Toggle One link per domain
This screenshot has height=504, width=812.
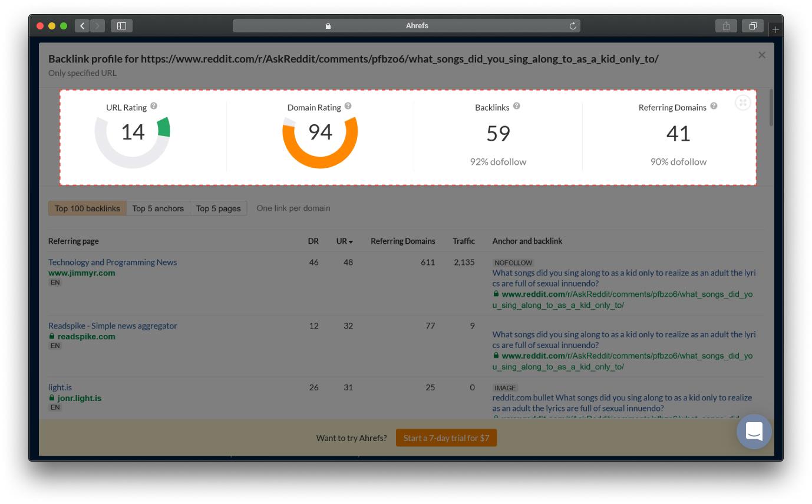(x=293, y=208)
